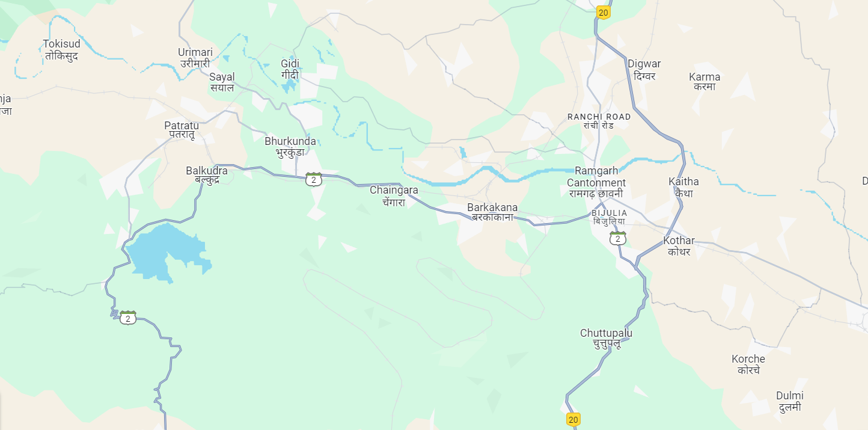
Task: Click the Chaingara town label
Action: [394, 196]
